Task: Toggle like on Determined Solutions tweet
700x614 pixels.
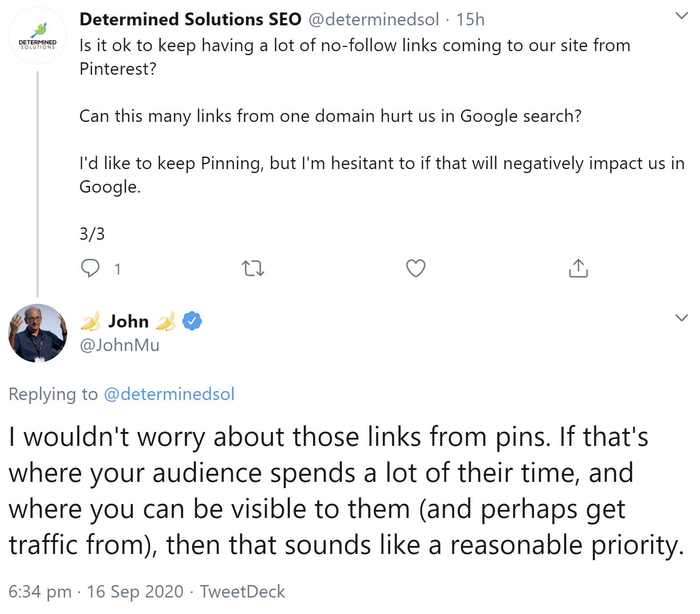Action: click(415, 267)
